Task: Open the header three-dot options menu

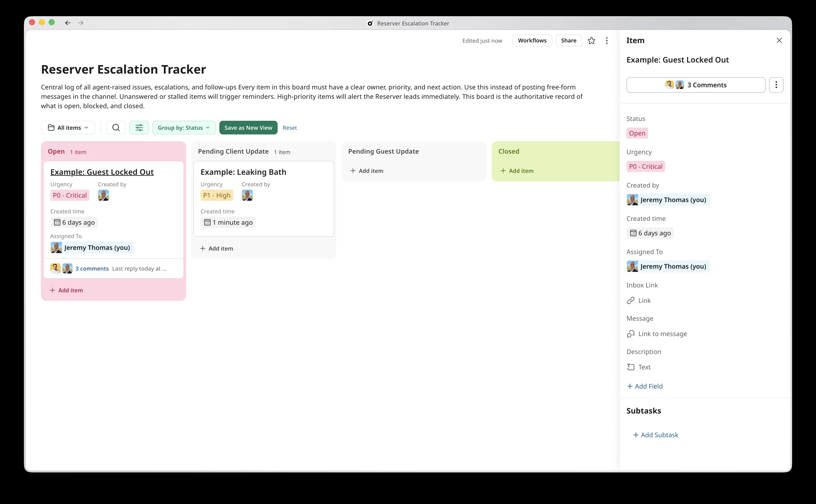Action: coord(607,41)
